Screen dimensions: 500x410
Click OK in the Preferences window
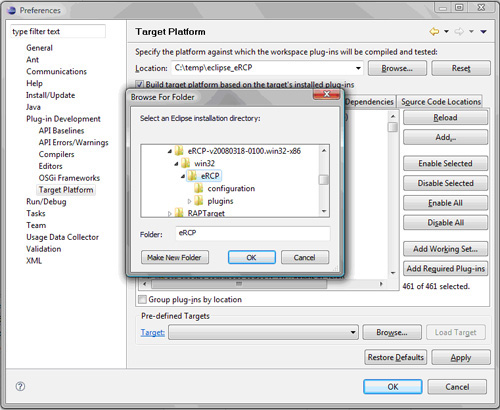(393, 387)
